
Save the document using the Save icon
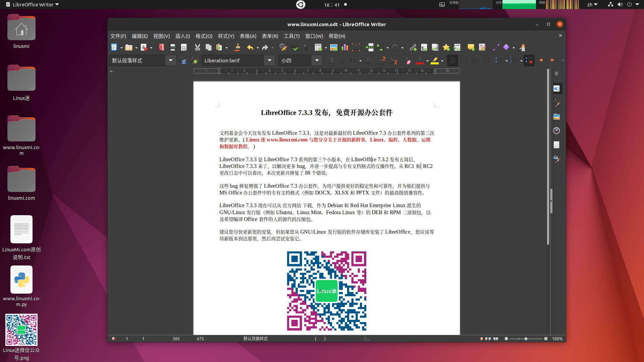tap(144, 48)
